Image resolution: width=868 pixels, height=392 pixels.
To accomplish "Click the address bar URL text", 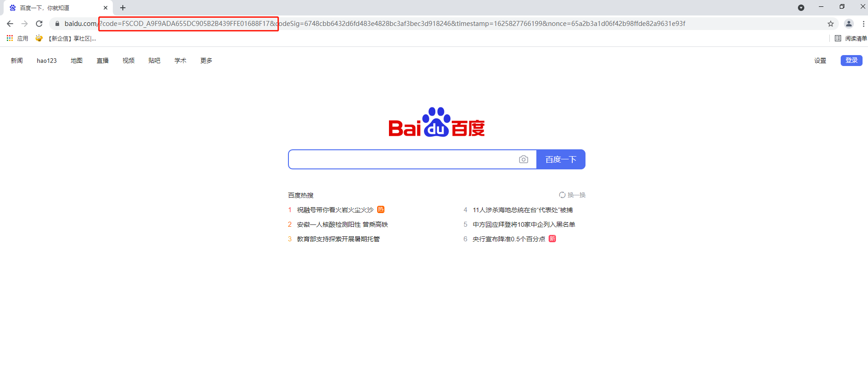I will coord(375,24).
